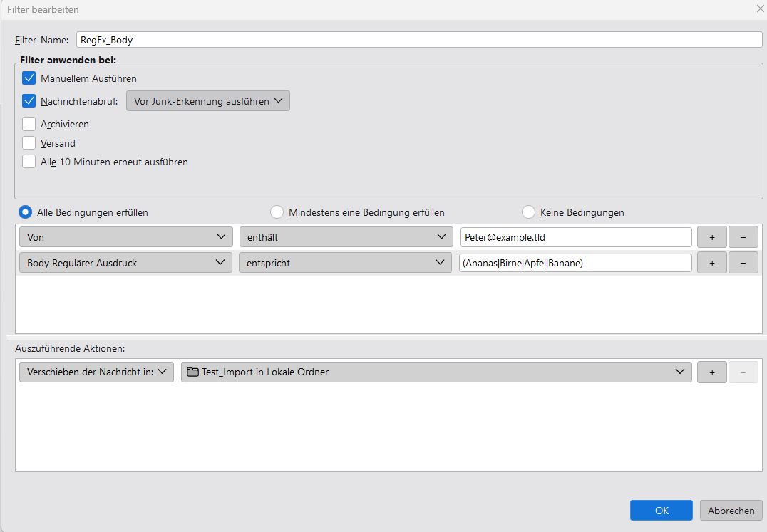Viewport: 767px width, 532px height.
Task: Select Mindestens eine Bedingung erfüllen option
Action: click(x=277, y=212)
